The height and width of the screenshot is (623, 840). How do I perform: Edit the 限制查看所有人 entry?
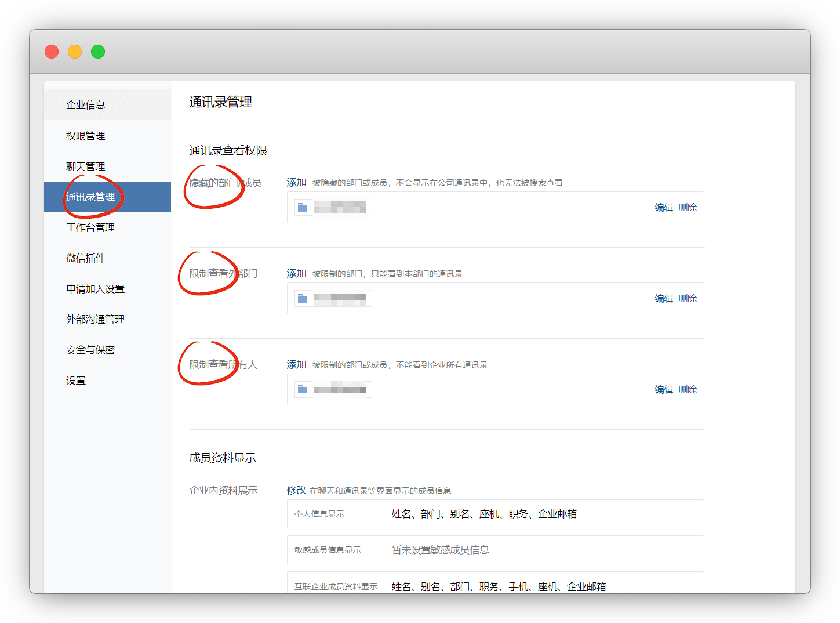tap(664, 390)
